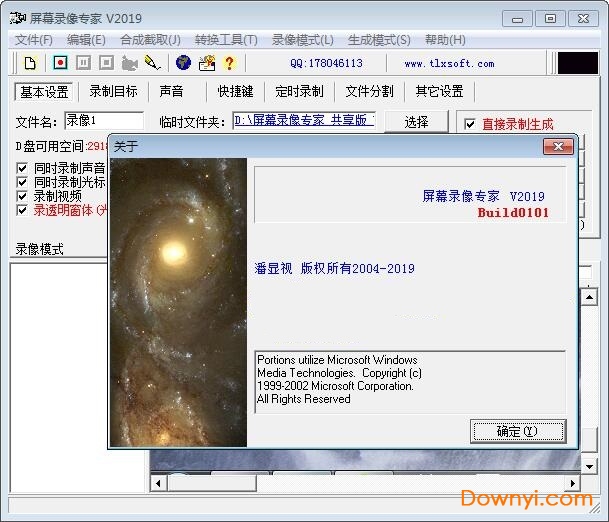Image resolution: width=609 pixels, height=522 pixels.
Task: Open the globe website toolbar icon
Action: tap(183, 63)
